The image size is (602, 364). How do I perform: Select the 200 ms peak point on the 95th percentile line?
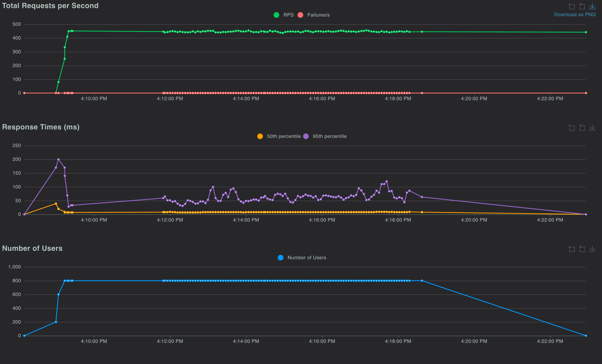[58, 159]
